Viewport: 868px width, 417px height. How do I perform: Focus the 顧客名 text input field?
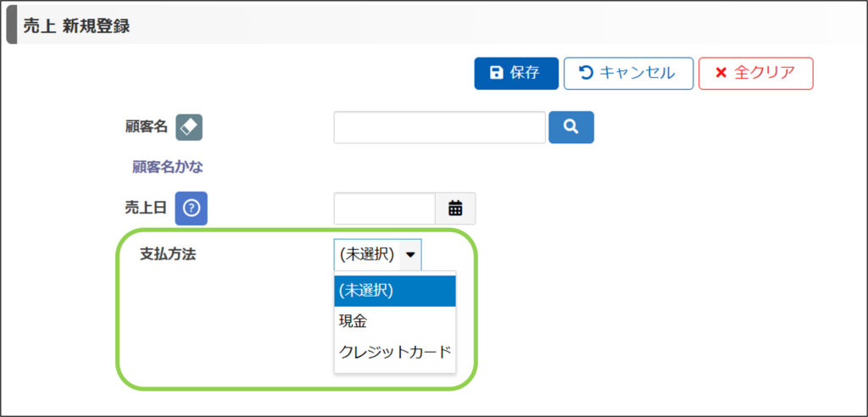[439, 127]
